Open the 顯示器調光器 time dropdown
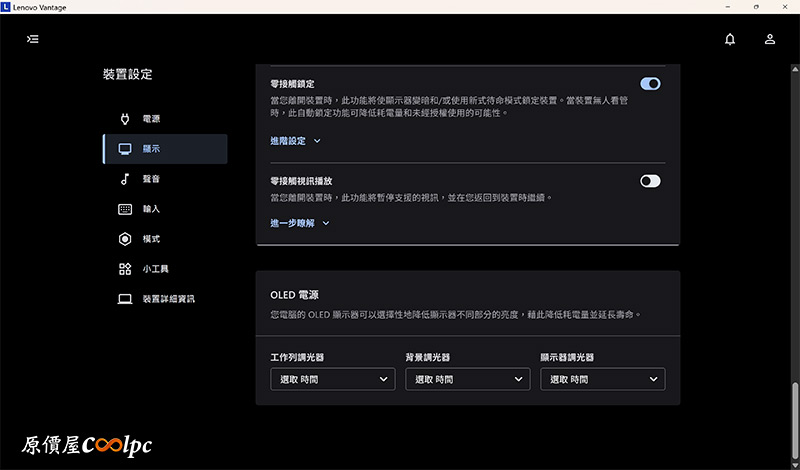This screenshot has height=470, width=800. tap(602, 380)
